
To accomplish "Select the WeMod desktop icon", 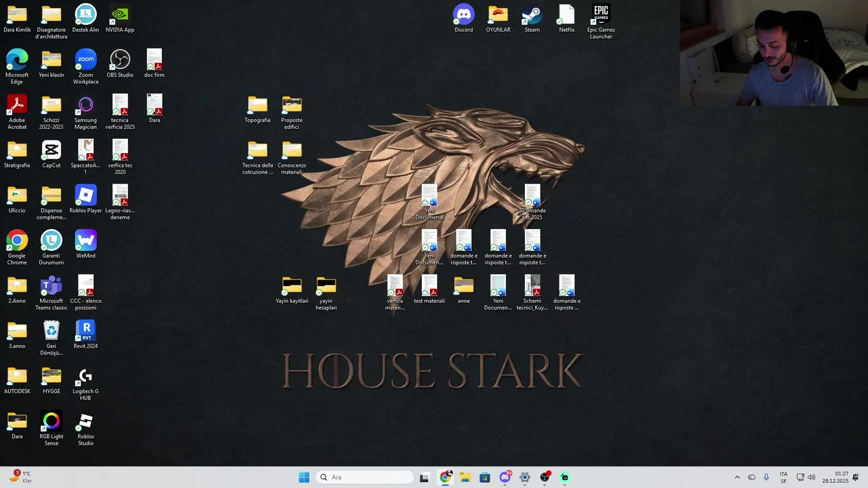I will point(85,244).
